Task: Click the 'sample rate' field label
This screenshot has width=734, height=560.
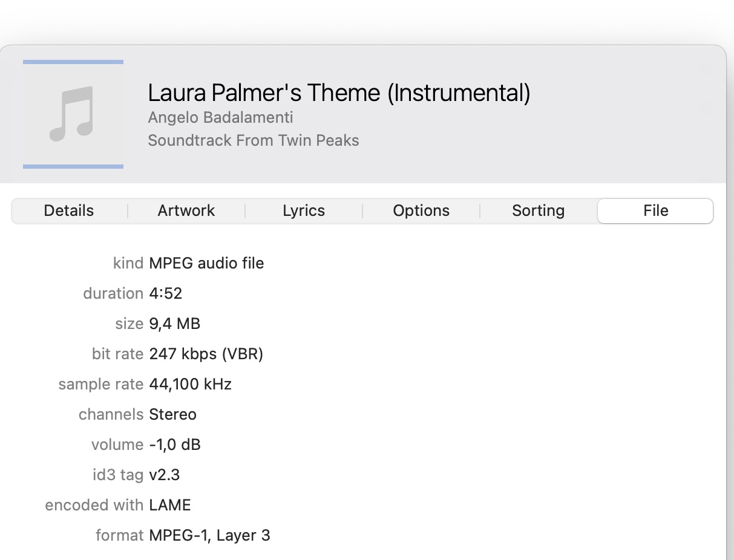Action: pos(101,384)
